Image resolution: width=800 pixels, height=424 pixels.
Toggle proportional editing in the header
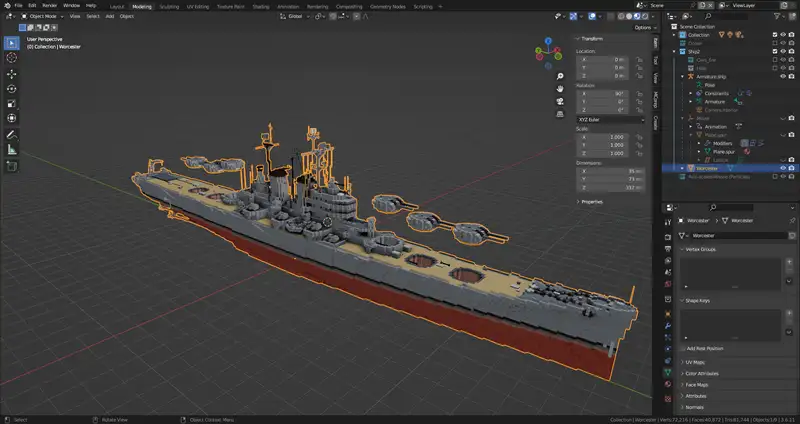(357, 16)
